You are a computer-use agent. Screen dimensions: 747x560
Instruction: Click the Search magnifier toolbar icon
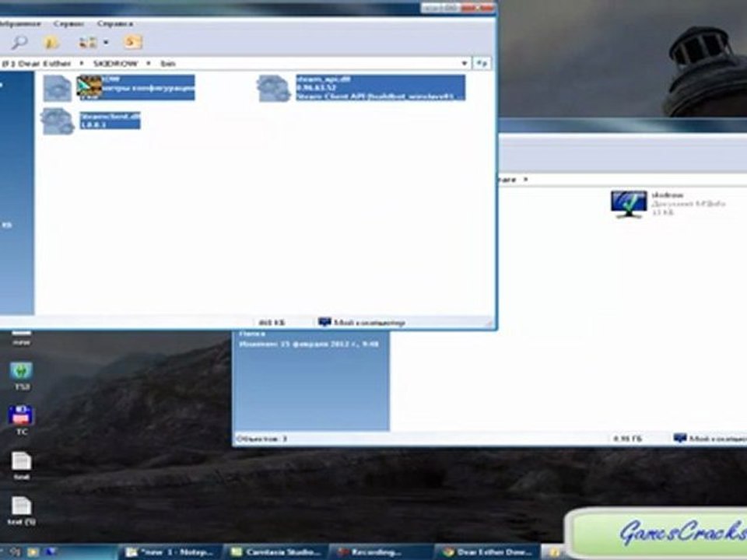click(x=19, y=42)
